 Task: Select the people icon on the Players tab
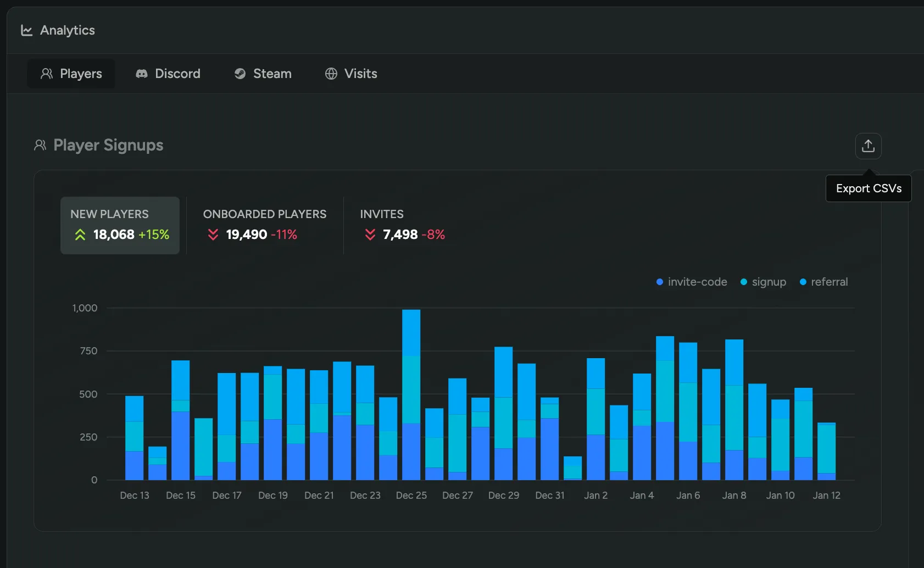pos(46,74)
